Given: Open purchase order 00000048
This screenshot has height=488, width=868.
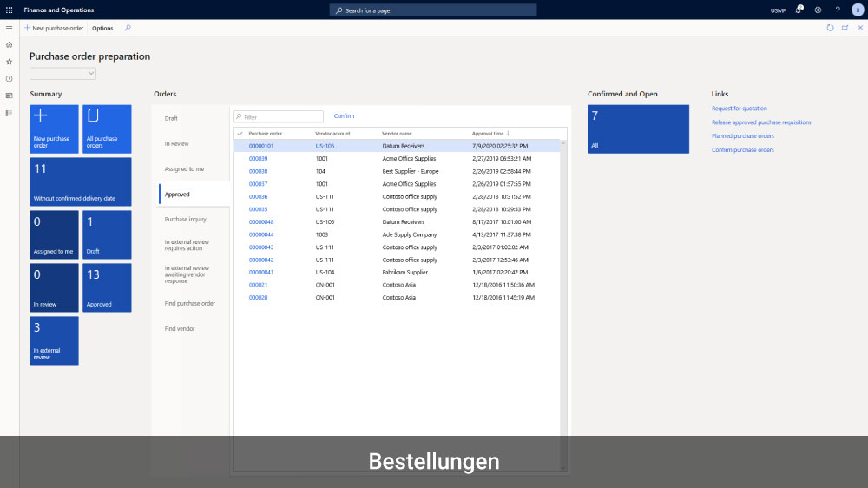Looking at the screenshot, I should 261,222.
